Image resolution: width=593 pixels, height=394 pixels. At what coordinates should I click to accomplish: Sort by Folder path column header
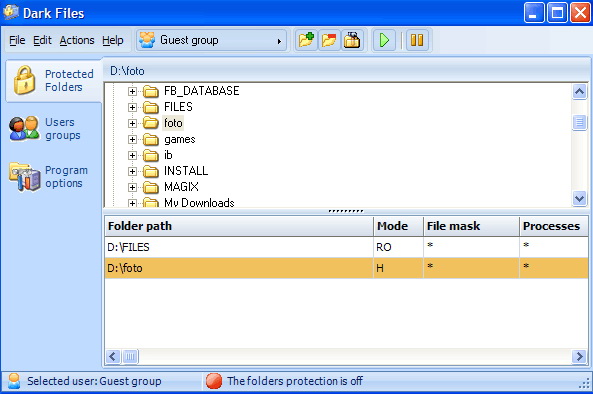pos(239,226)
